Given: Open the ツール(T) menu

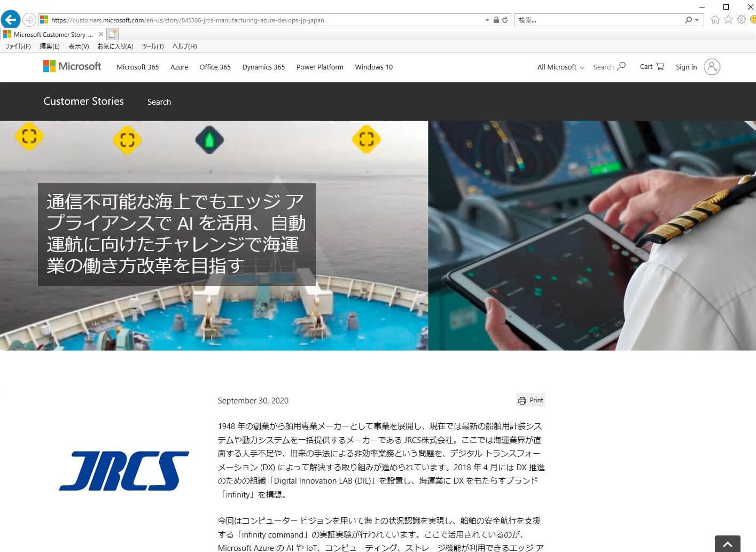Looking at the screenshot, I should (153, 46).
